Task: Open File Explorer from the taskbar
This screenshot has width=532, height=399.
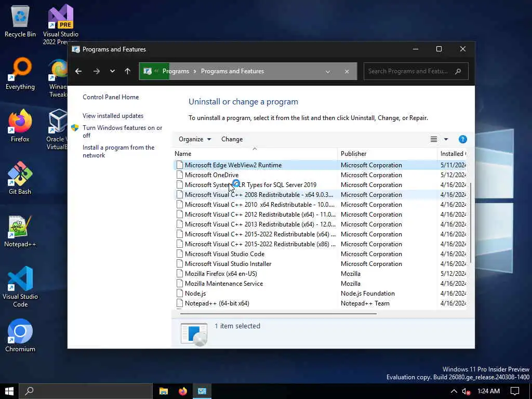Action: (x=164, y=391)
